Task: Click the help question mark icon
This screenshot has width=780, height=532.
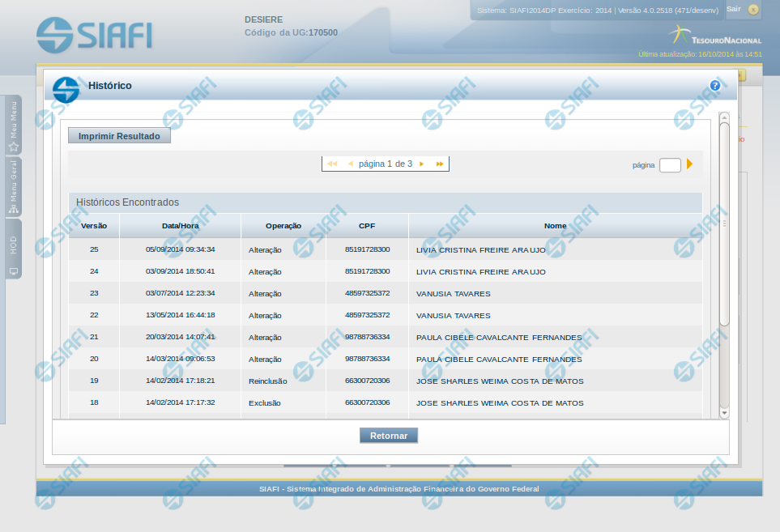Action: point(715,86)
